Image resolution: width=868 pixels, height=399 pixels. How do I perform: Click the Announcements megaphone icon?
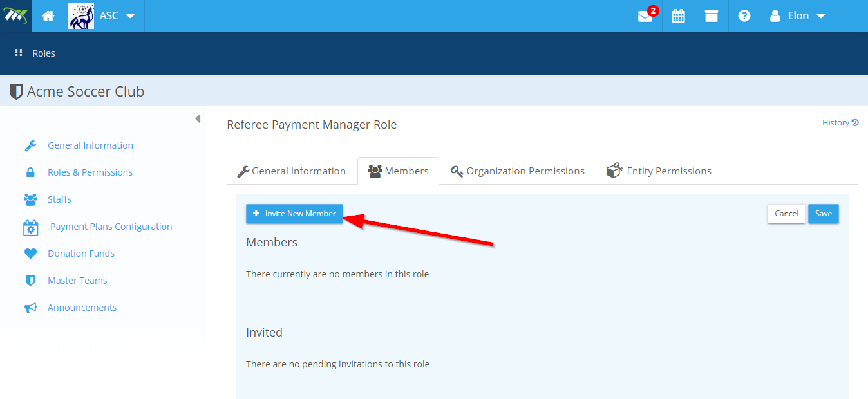pyautogui.click(x=30, y=308)
